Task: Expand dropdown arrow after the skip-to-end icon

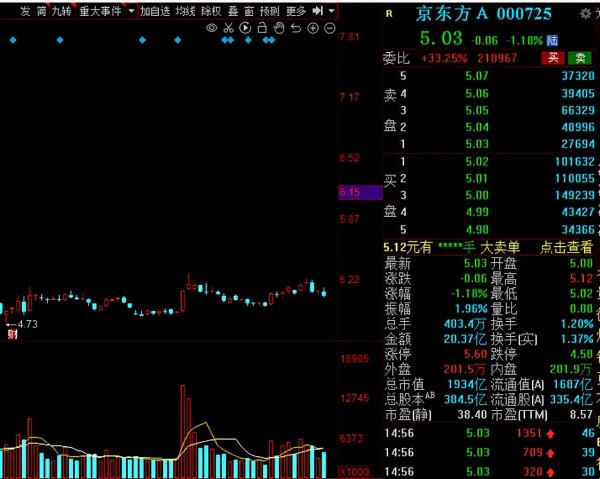Action: (x=331, y=11)
